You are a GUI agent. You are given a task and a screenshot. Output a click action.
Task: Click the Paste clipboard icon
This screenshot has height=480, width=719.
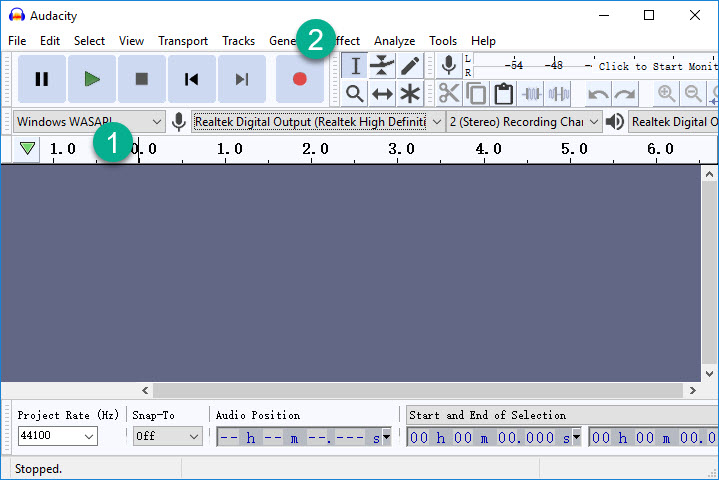click(x=503, y=94)
